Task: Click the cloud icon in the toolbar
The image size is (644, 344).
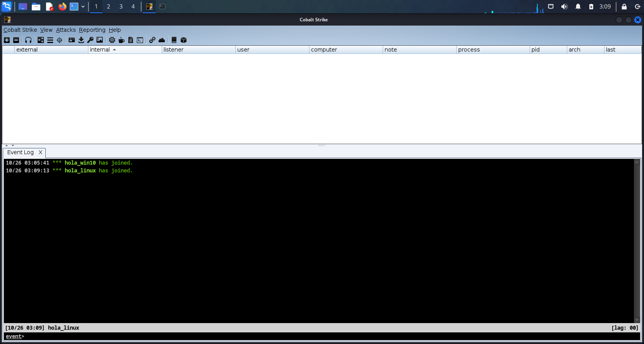Action: pos(162,40)
